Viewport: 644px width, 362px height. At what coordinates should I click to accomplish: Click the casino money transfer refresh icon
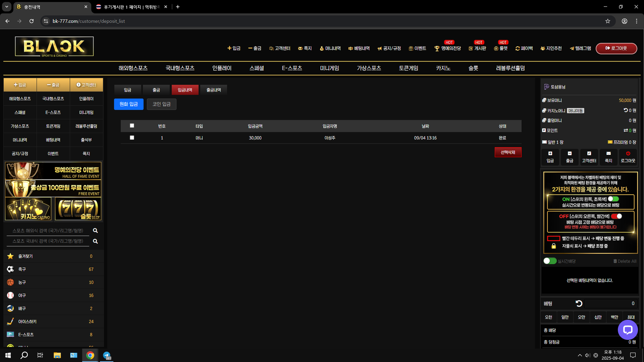pos(625,110)
